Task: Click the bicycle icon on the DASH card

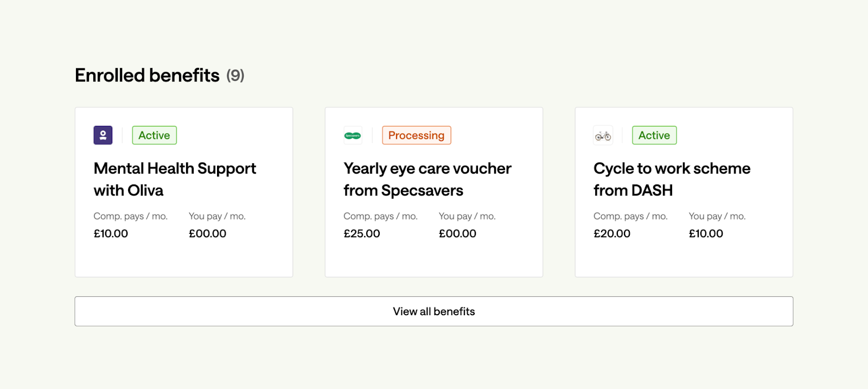Action: coord(603,135)
